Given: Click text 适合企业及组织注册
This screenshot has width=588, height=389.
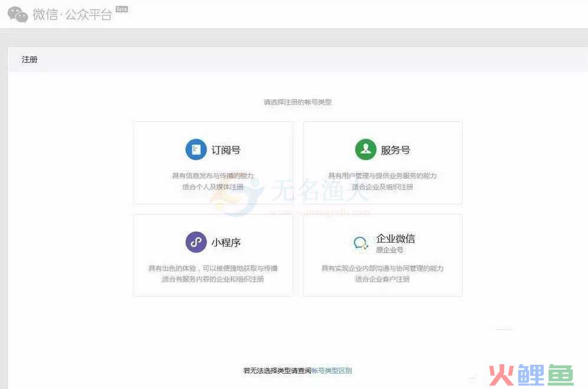Looking at the screenshot, I should point(382,187).
